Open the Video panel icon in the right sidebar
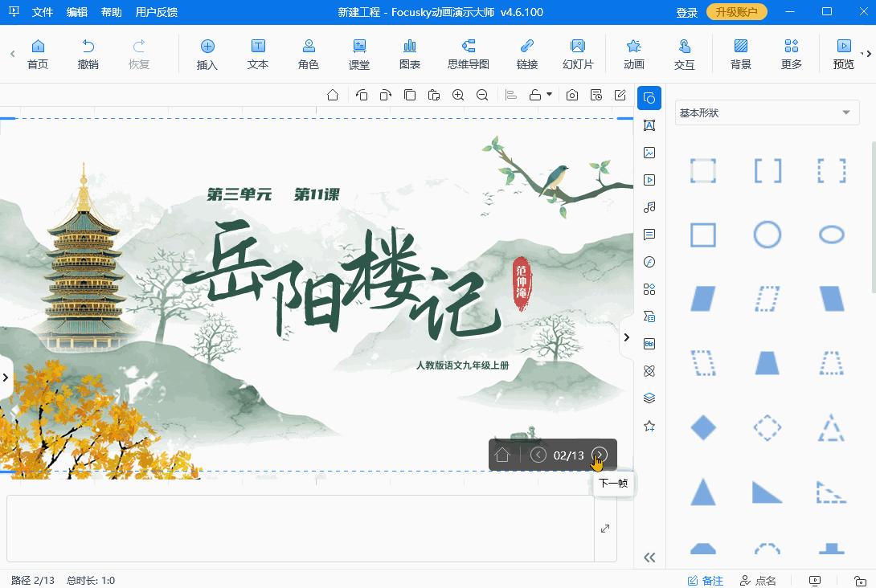The height and width of the screenshot is (588, 876). point(649,179)
